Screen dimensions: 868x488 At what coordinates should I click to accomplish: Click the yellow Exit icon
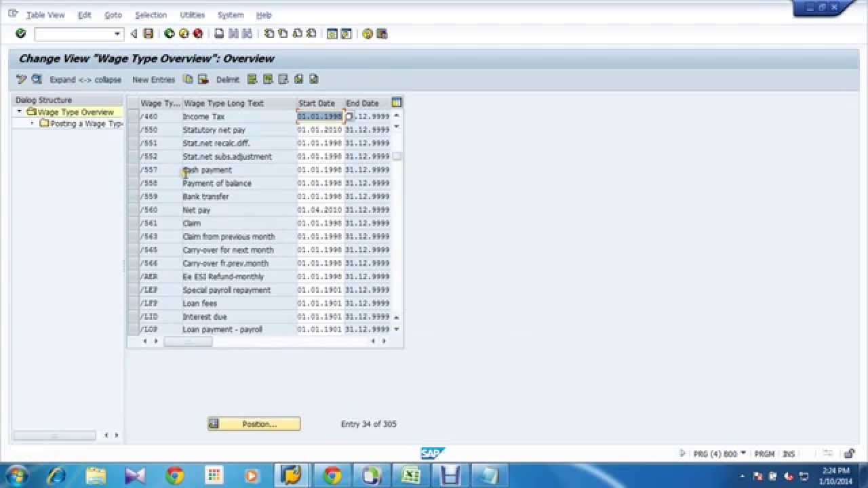pos(184,33)
